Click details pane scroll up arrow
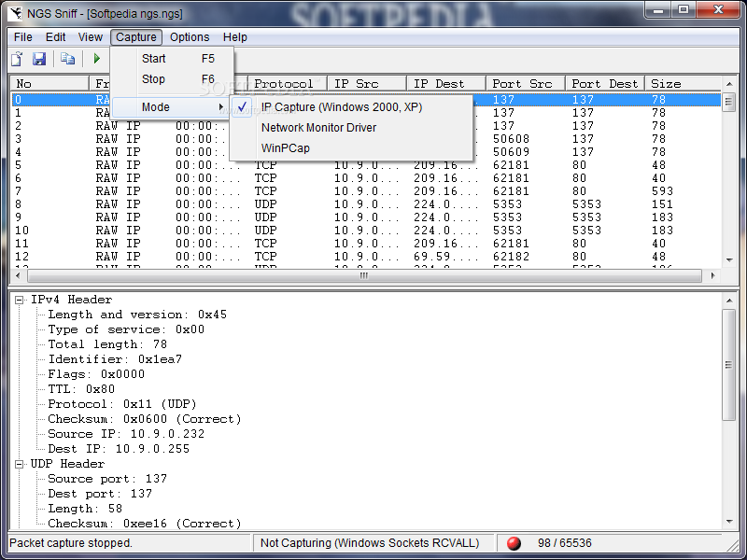Screen dimensions: 747x560 729,300
